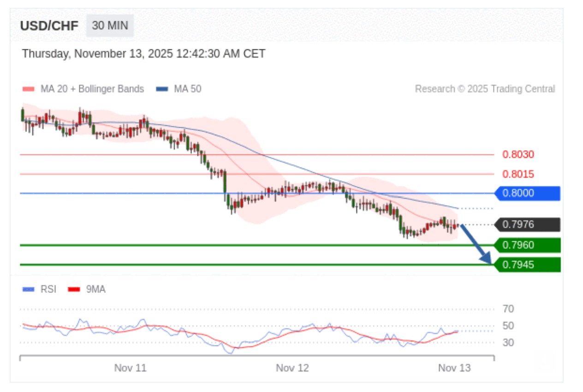The width and height of the screenshot is (583, 392).
Task: Click the 0.8000 blue pivot tag
Action: click(x=527, y=193)
